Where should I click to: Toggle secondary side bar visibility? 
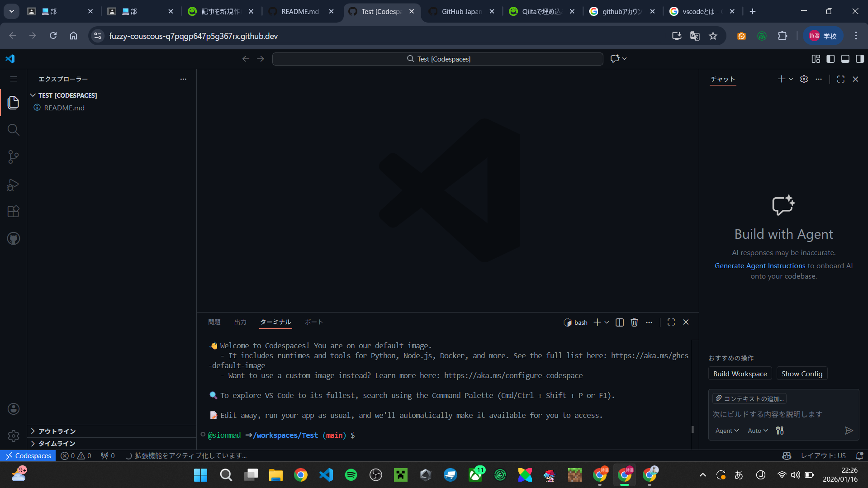point(859,59)
